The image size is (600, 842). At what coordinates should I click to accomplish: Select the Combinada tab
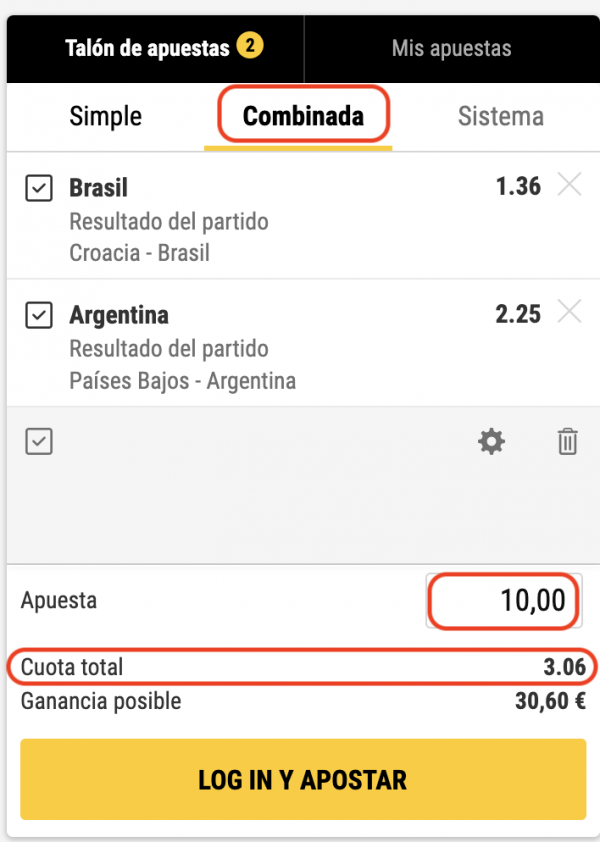(303, 116)
